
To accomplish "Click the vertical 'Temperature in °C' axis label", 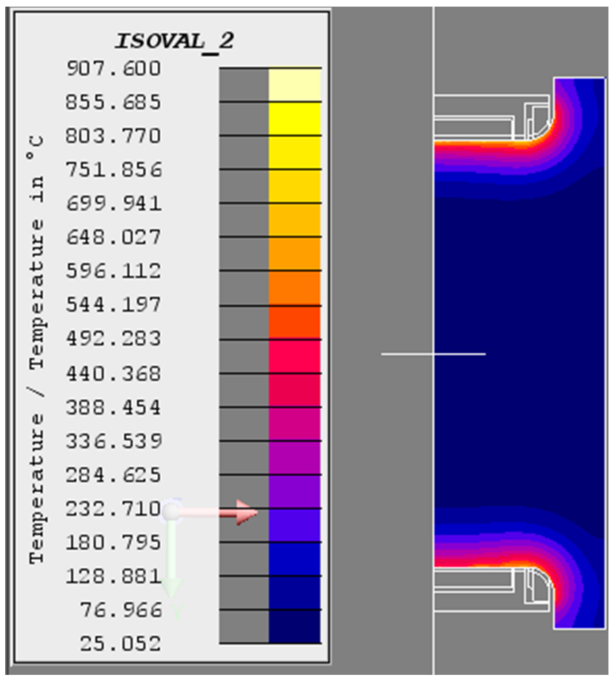I will pyautogui.click(x=36, y=349).
